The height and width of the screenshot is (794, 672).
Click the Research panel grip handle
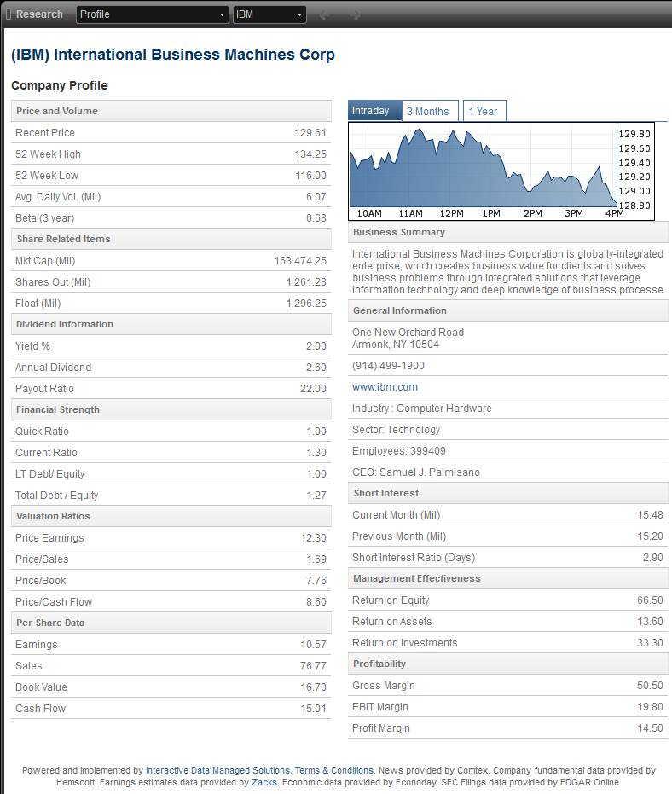(9, 14)
